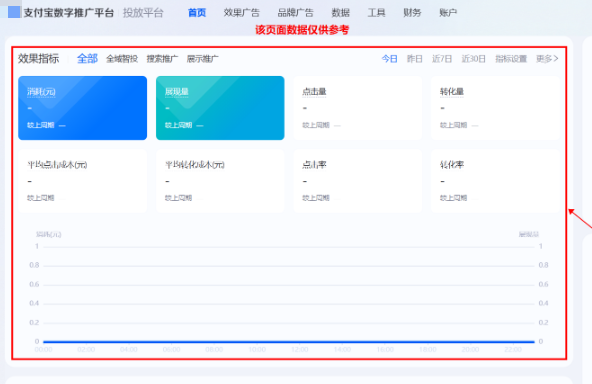Image resolution: width=592 pixels, height=384 pixels.
Task: Select the 今日 date range
Action: [x=389, y=59]
